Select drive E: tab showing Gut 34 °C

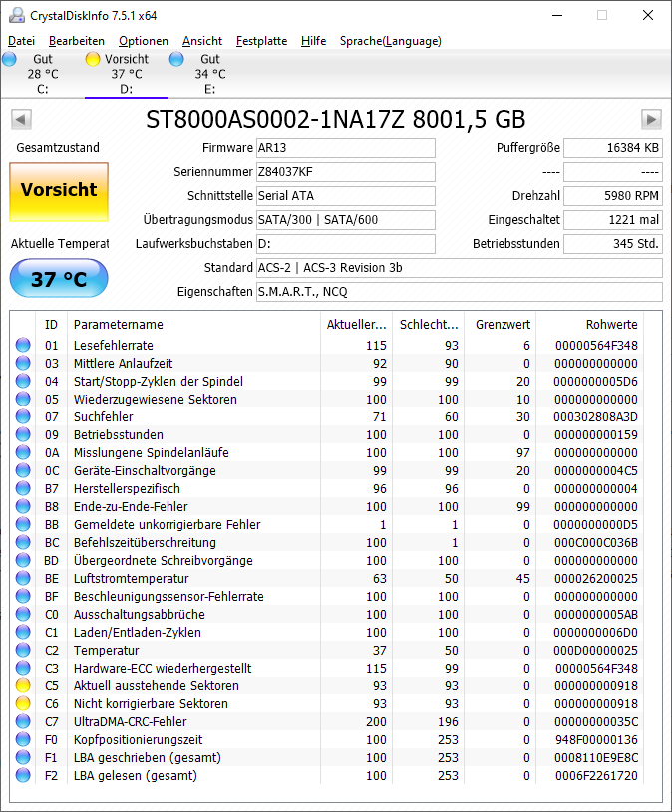pyautogui.click(x=209, y=74)
